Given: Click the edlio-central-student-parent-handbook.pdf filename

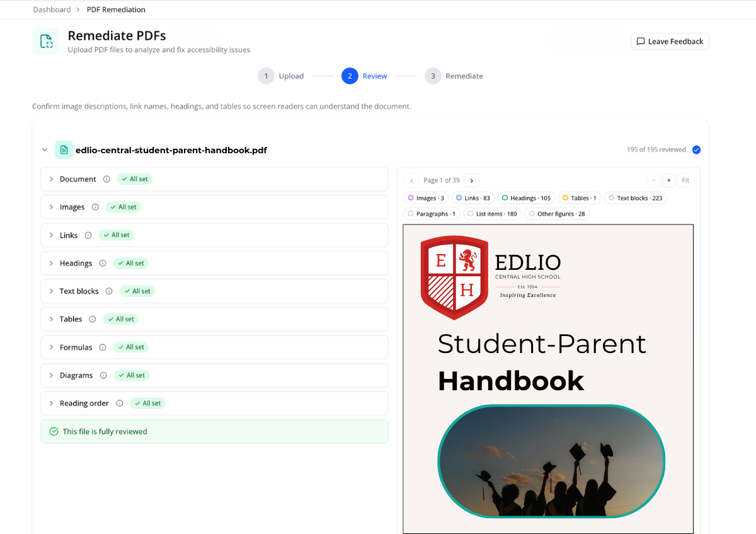Looking at the screenshot, I should 171,151.
